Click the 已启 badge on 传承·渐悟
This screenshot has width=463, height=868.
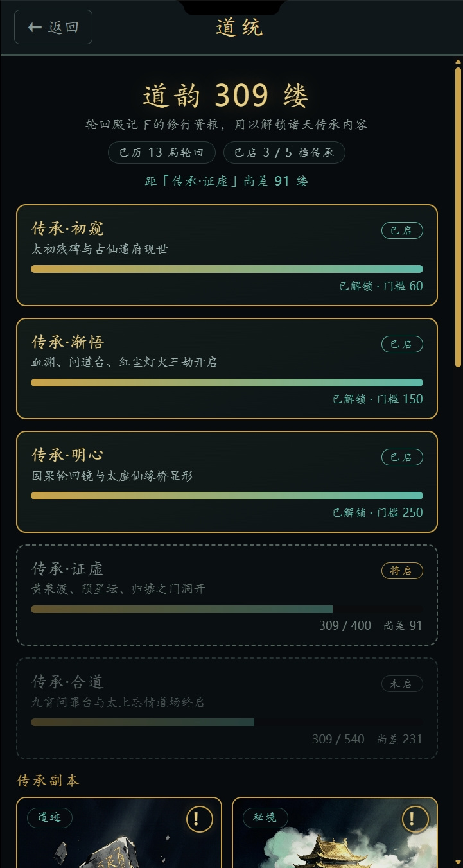point(402,344)
